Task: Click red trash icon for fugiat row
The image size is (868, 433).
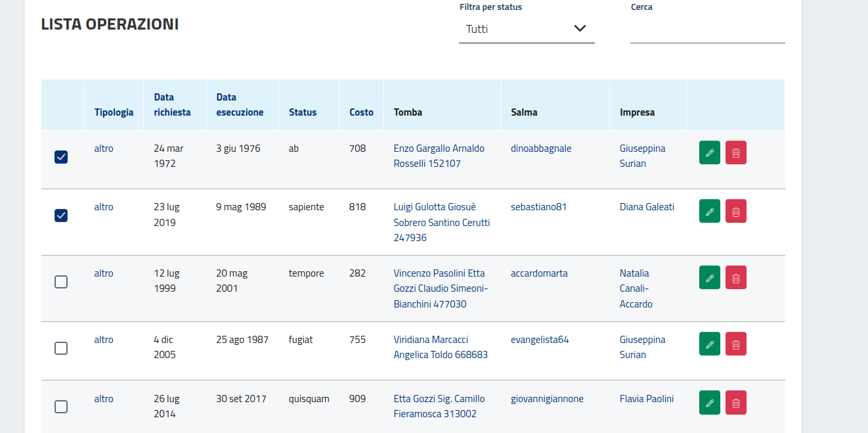Action: pos(735,344)
